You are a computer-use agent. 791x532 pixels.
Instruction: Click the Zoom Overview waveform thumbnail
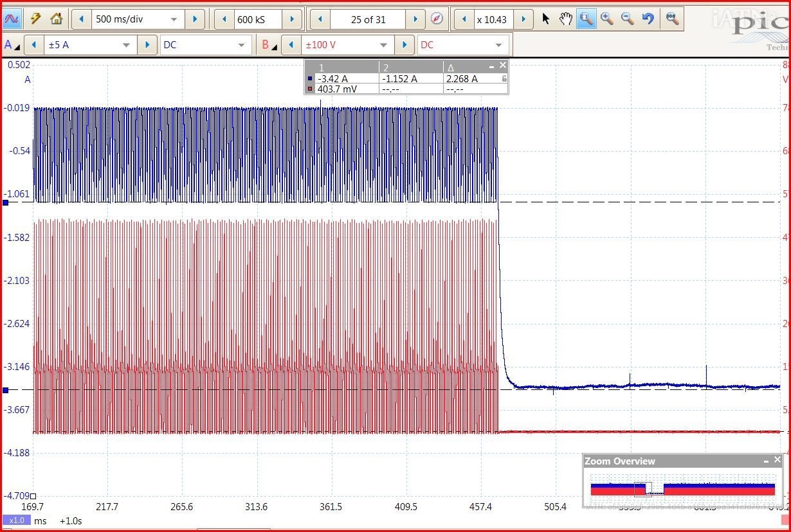(x=682, y=489)
